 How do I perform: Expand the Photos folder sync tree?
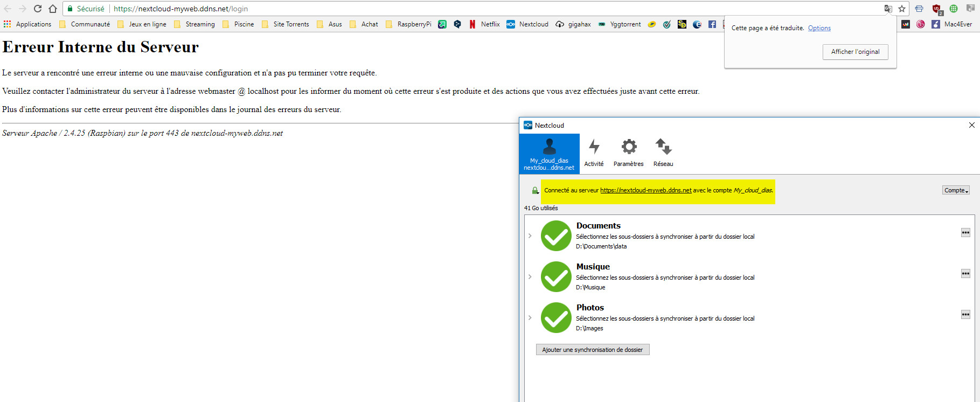tap(530, 318)
